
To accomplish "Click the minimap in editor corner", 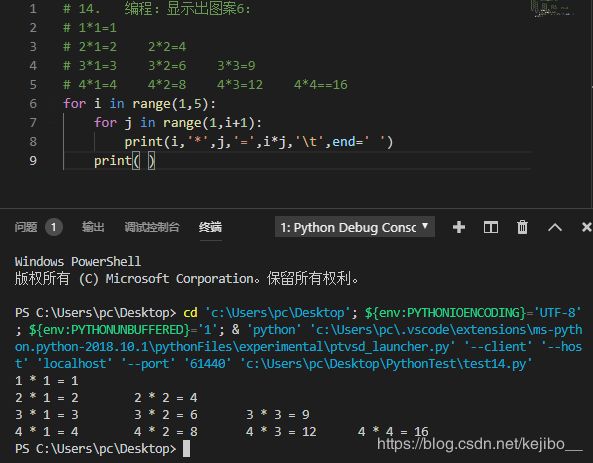I will pyautogui.click(x=552, y=8).
